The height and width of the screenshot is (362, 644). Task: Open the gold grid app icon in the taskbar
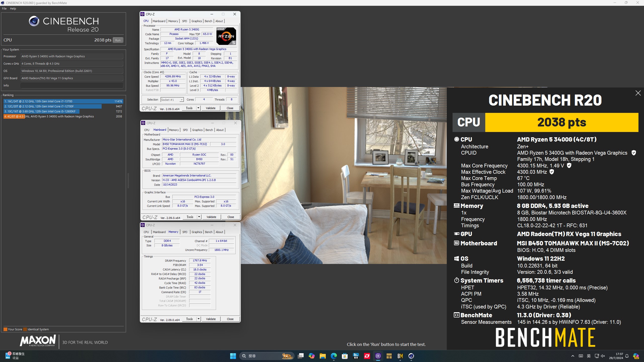pos(389,356)
